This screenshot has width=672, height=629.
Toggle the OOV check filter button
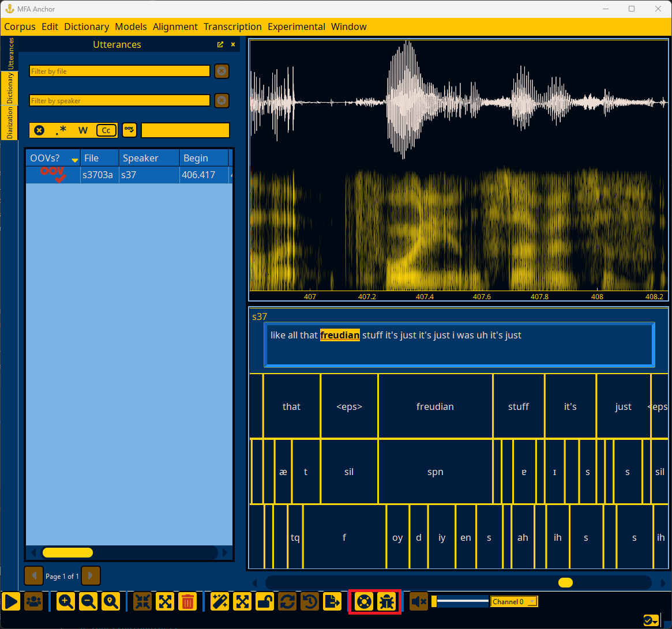click(x=129, y=130)
